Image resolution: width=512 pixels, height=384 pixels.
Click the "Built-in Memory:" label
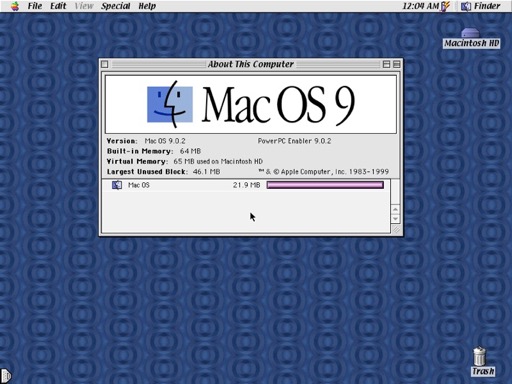pos(140,151)
